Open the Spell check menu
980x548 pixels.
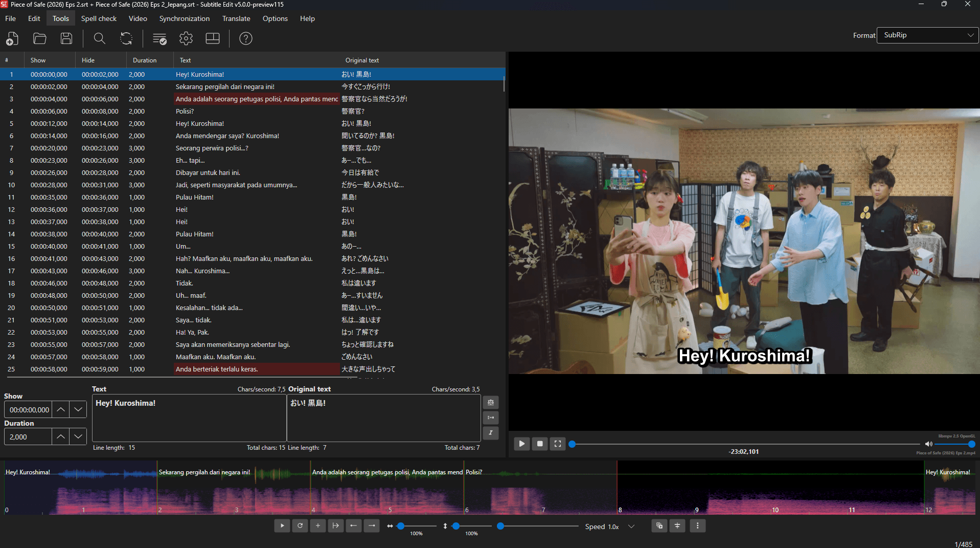99,18
